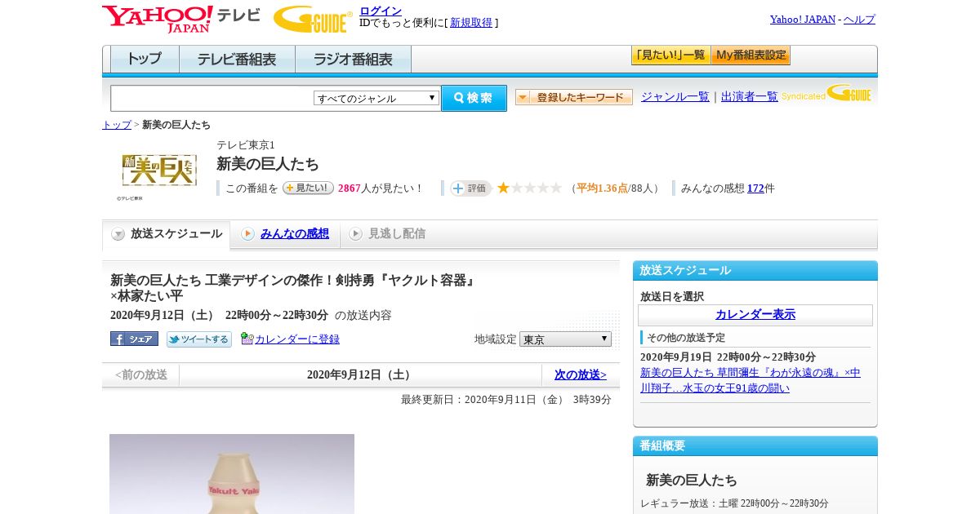This screenshot has width=980, height=514.
Task: Open the Yahoo! Japan TV logo
Action: (181, 19)
